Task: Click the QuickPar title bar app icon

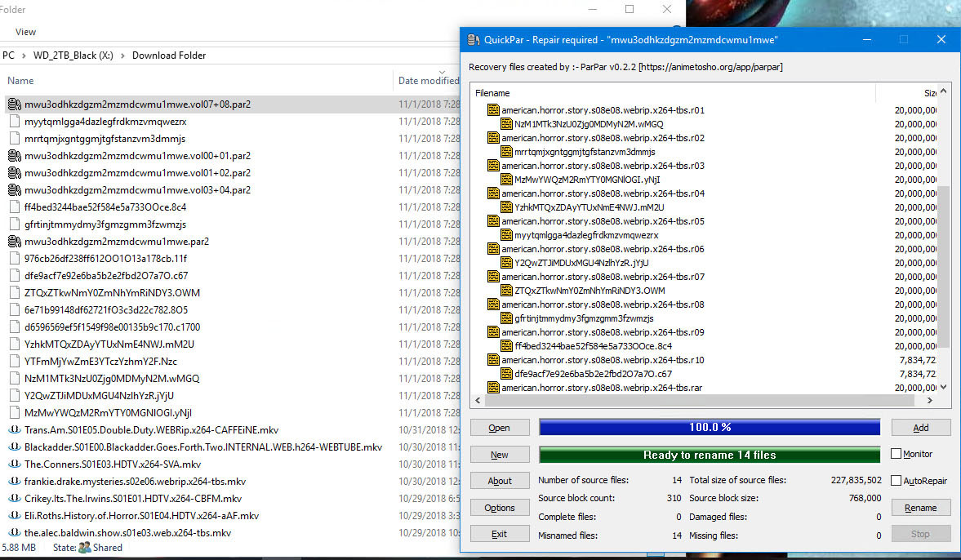Action: (474, 40)
